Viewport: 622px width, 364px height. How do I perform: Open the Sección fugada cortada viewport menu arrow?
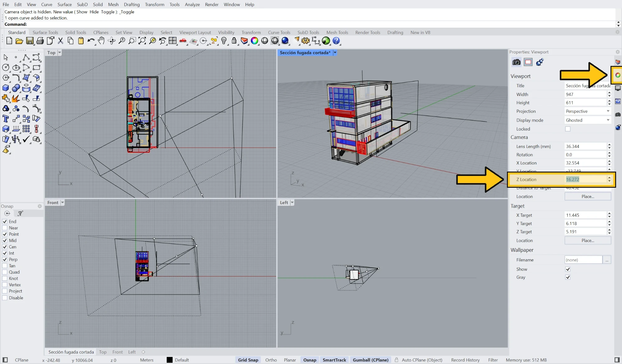(x=335, y=53)
